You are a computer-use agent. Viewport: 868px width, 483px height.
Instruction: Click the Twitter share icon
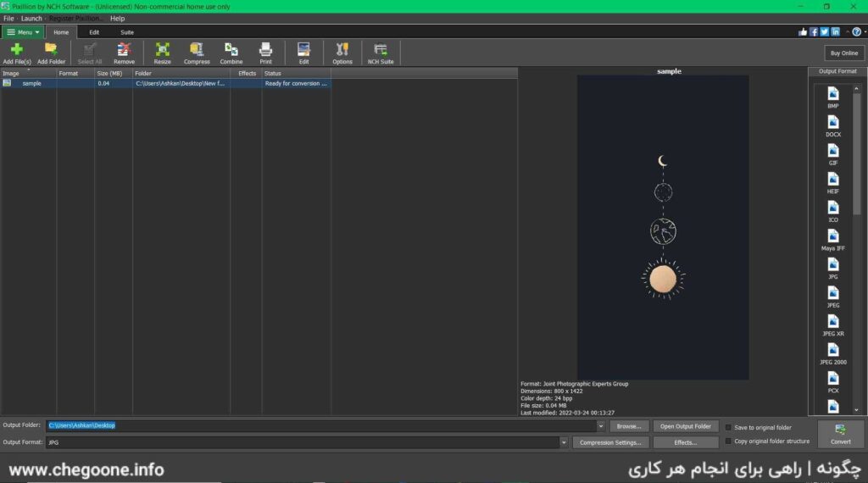tap(824, 32)
